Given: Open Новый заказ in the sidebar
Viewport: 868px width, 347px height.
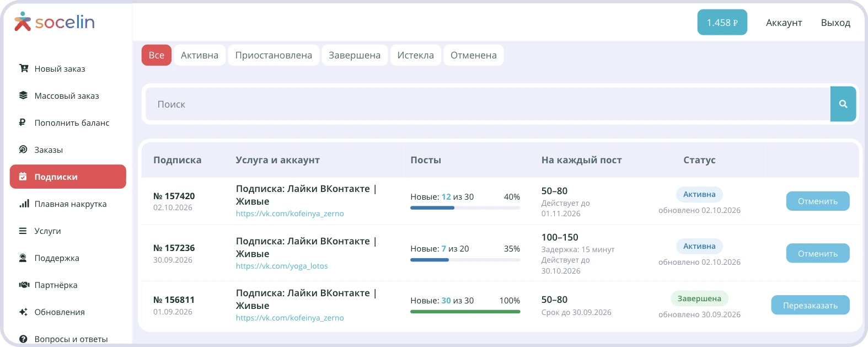Looking at the screenshot, I should (68, 68).
